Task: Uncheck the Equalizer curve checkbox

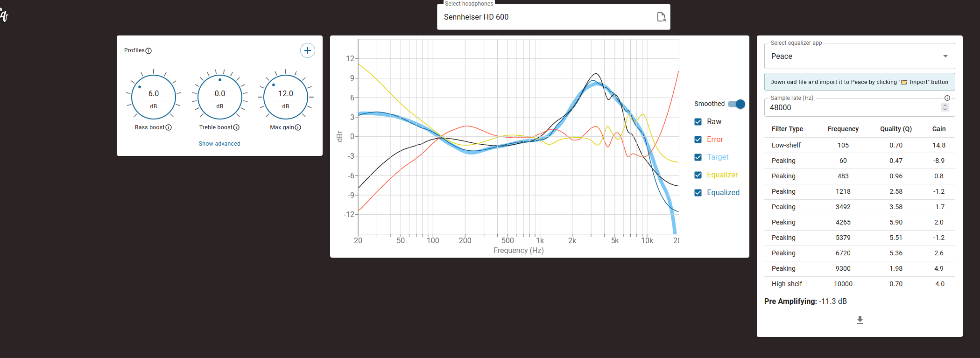Action: (698, 175)
